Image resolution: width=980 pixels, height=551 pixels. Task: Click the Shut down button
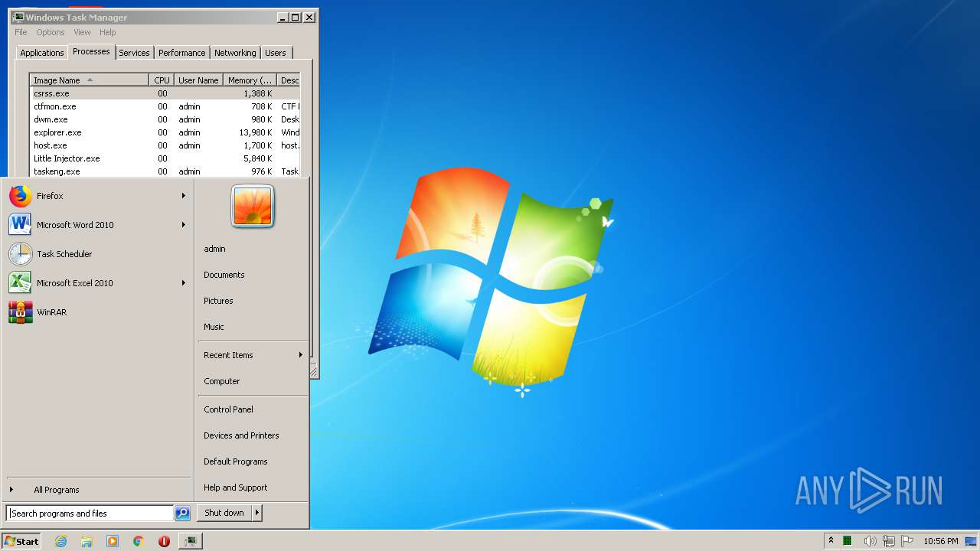pos(224,513)
